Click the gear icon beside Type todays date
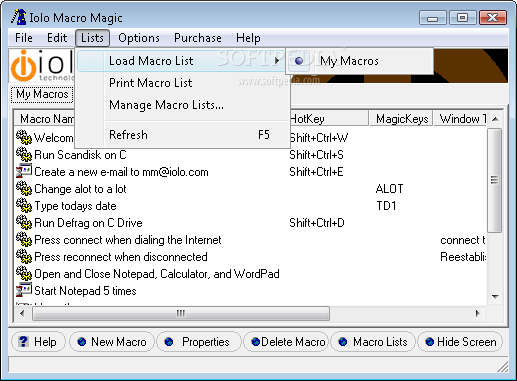The image size is (517, 381). 24,205
